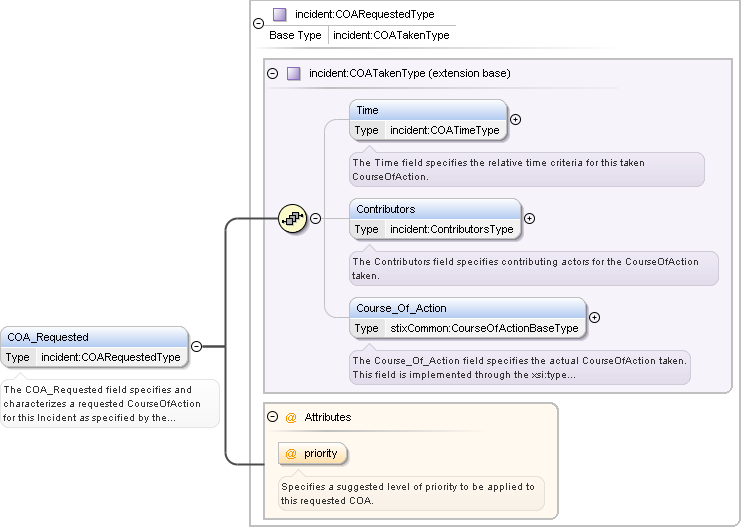This screenshot has width=742, height=528.
Task: Click the purple icon beside incident:COATakenType extension base
Action: point(294,74)
